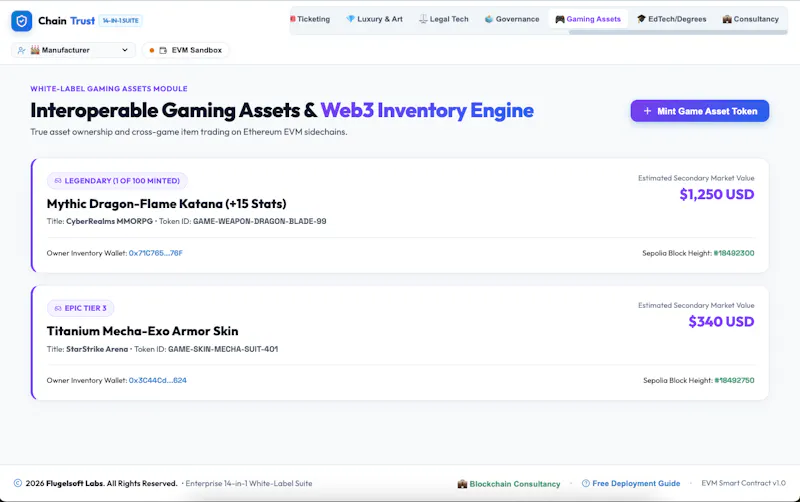Go to the Governance tab

(x=512, y=19)
